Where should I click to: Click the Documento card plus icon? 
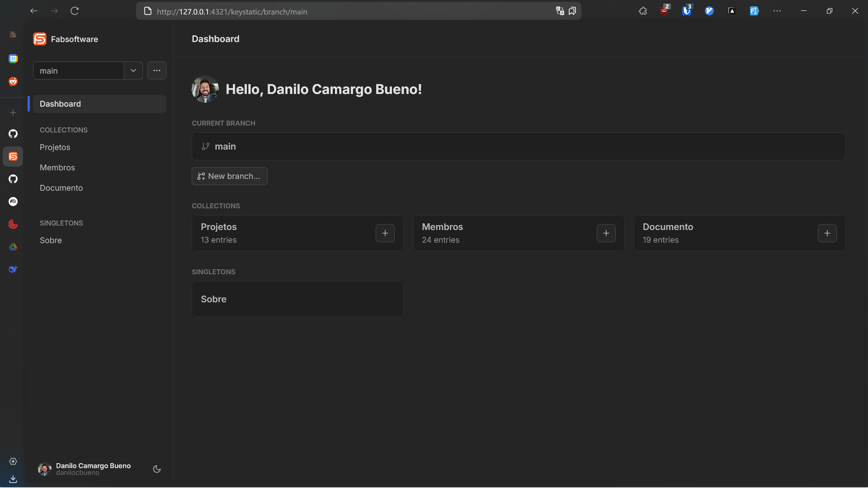coord(827,233)
